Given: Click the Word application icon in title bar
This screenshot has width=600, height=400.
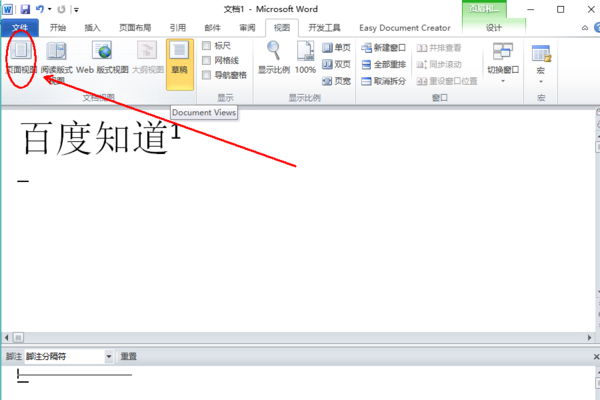Looking at the screenshot, I should [7, 9].
